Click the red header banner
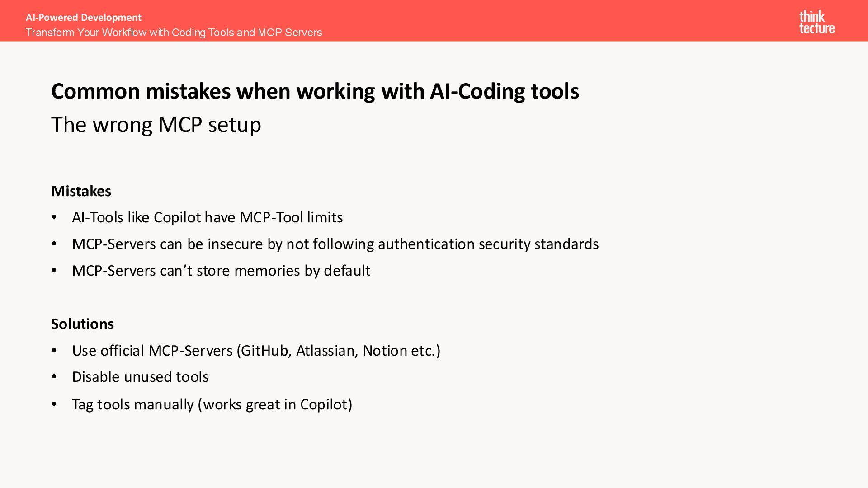 (434, 21)
